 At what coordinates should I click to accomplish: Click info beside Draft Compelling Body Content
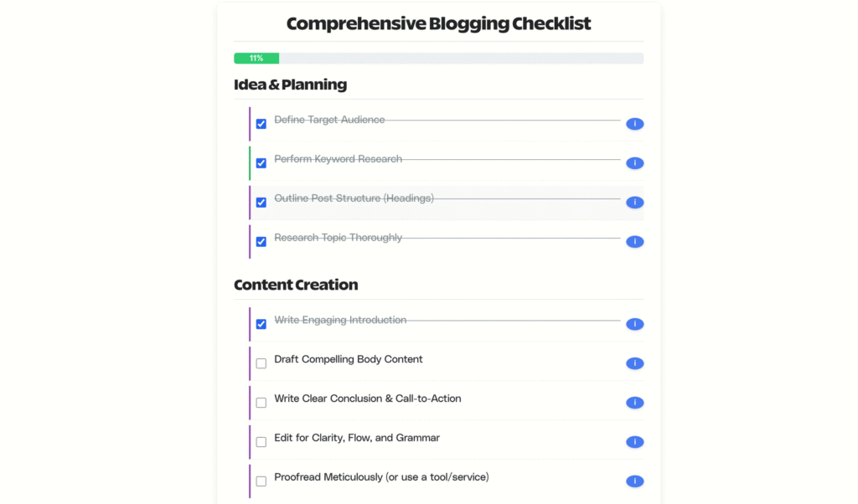coord(634,363)
